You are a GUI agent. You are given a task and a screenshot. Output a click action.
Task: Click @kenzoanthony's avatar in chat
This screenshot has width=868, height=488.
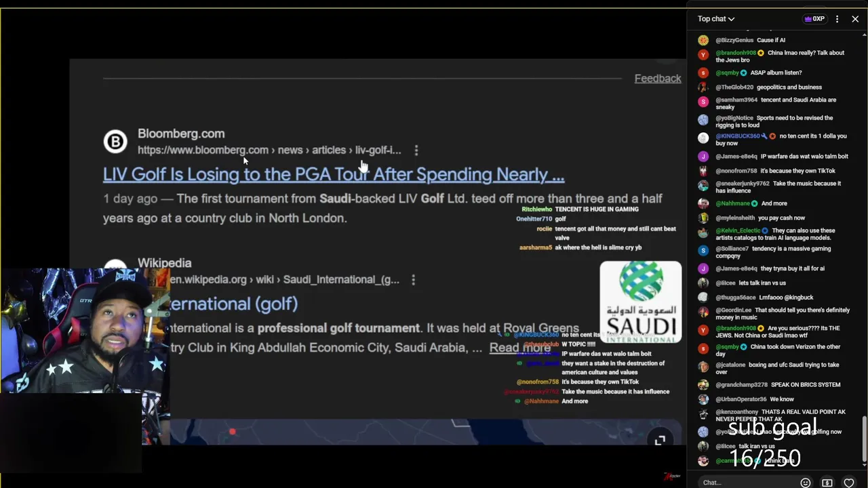tap(703, 413)
